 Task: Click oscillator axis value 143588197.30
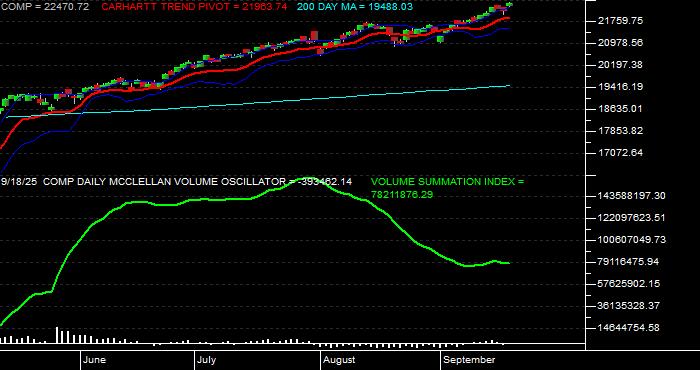(x=632, y=196)
